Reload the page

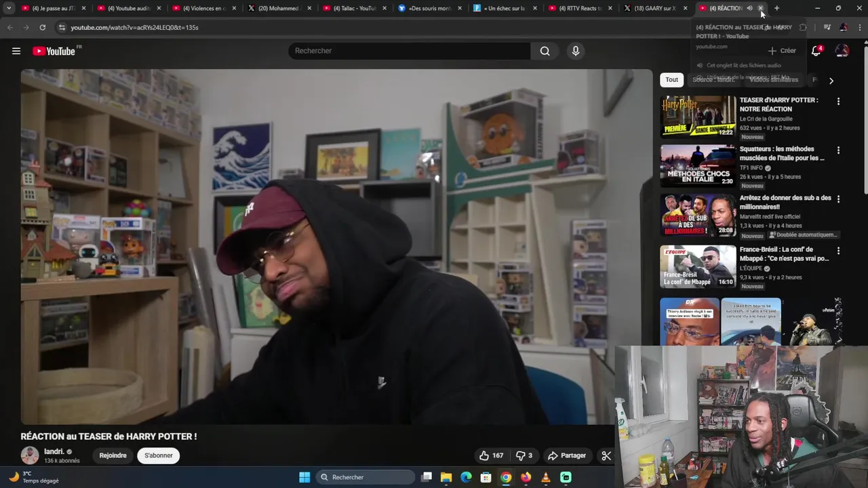pyautogui.click(x=42, y=27)
